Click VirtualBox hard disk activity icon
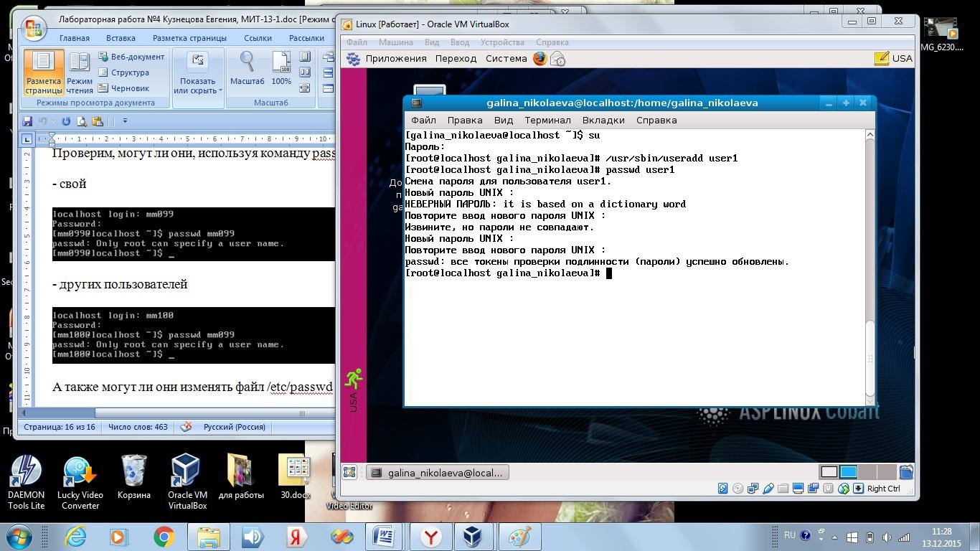This screenshot has width=980, height=551. [x=723, y=489]
